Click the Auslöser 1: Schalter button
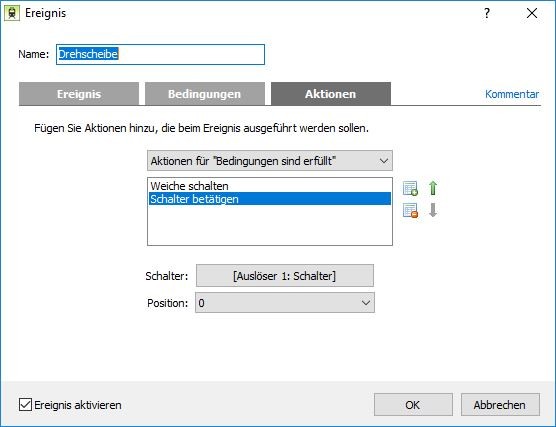Image resolution: width=556 pixels, height=427 pixels. click(x=285, y=276)
